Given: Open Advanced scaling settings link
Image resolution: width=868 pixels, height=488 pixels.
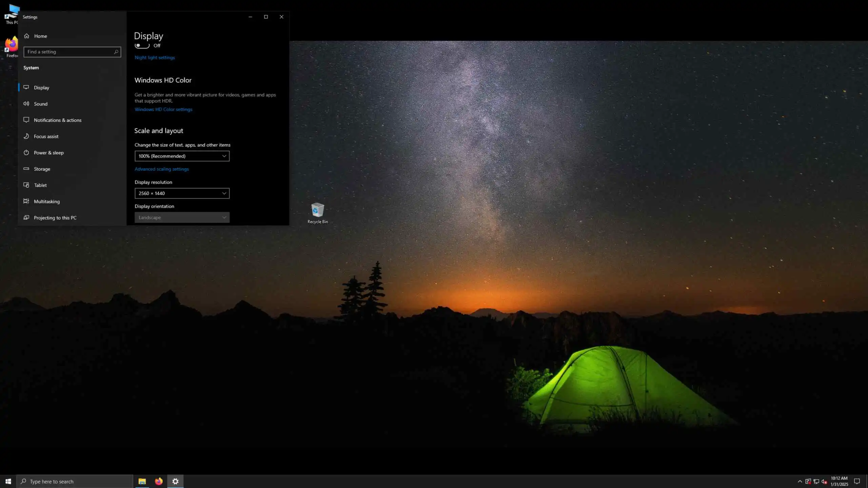Looking at the screenshot, I should point(162,169).
